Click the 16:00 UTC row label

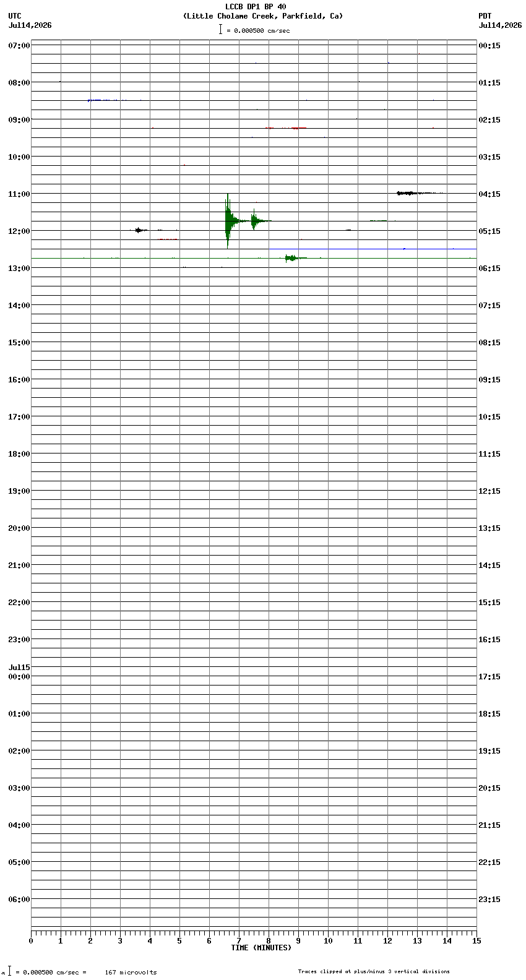(x=19, y=380)
